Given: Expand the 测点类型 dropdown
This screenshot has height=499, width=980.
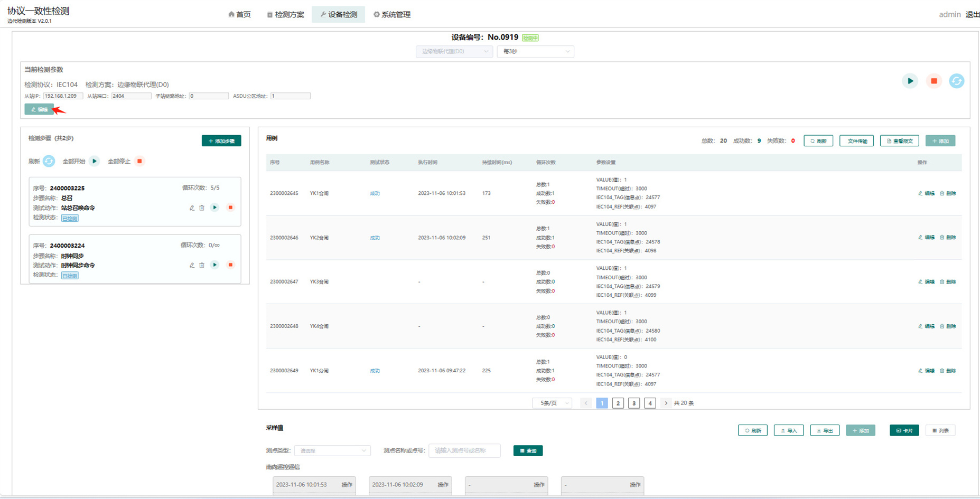Looking at the screenshot, I should 332,450.
